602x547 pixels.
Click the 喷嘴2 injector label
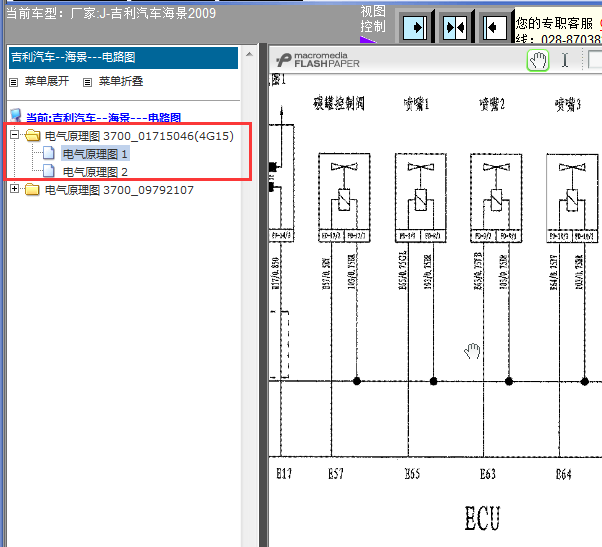pyautogui.click(x=492, y=104)
